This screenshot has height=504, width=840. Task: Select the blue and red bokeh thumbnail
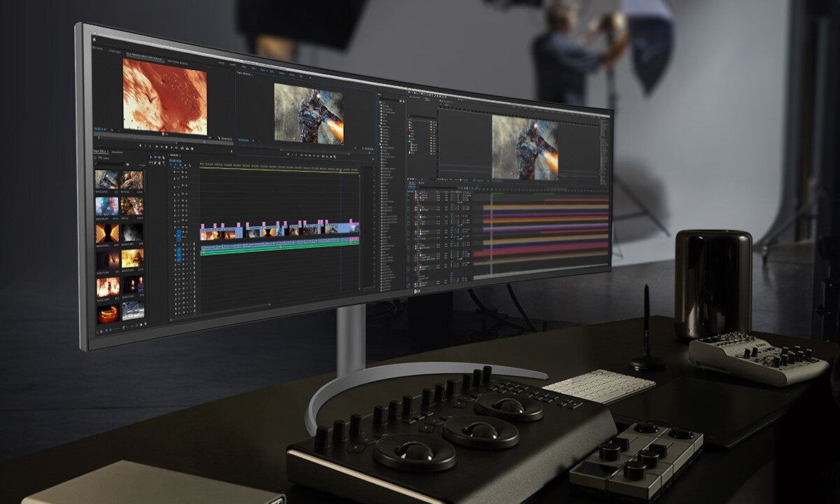point(107,205)
